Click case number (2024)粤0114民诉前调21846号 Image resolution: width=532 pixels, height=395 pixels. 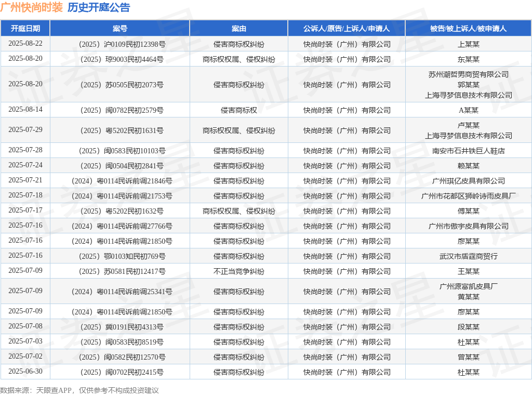coord(122,181)
